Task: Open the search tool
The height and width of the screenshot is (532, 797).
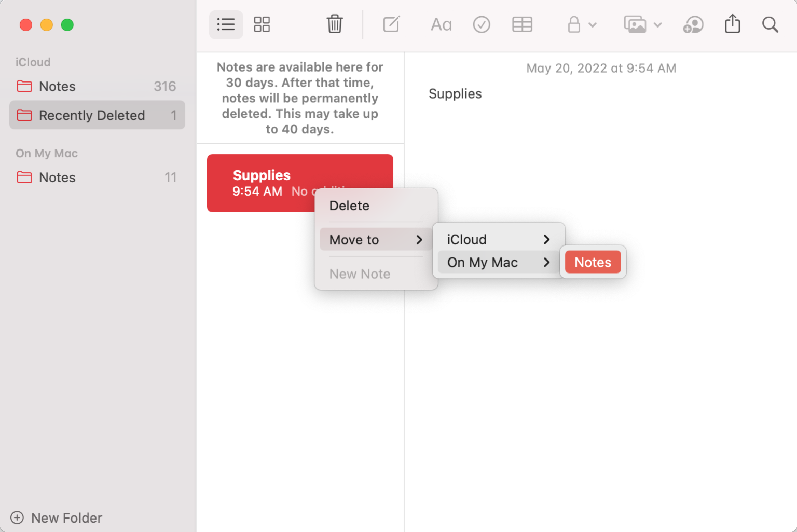Action: [770, 24]
